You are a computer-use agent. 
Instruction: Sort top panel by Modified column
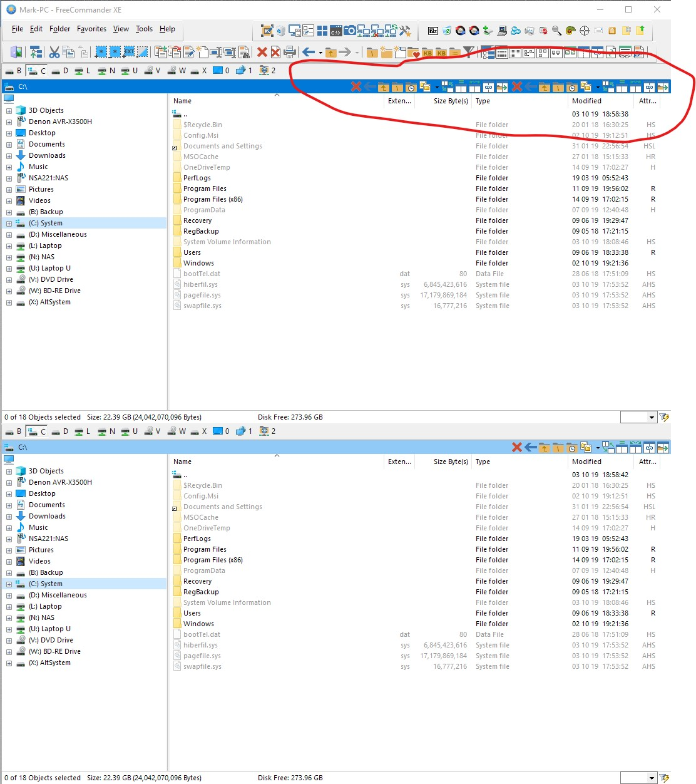pos(586,101)
